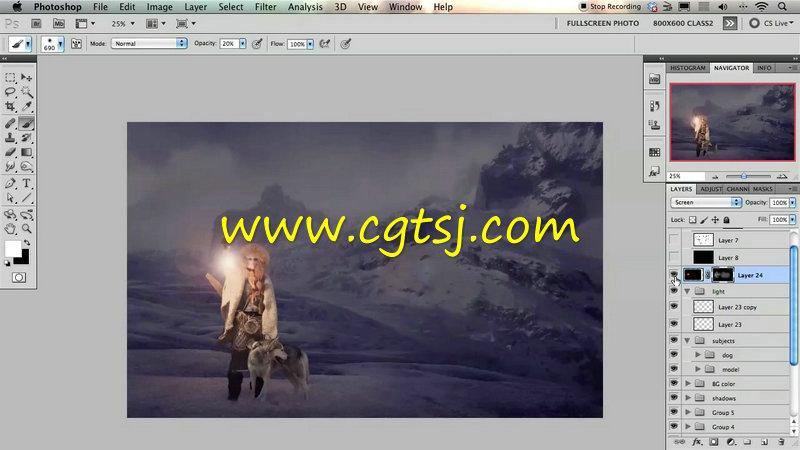Image resolution: width=800 pixels, height=450 pixels.
Task: Open the brush preset picker dropdown
Action: 60,44
